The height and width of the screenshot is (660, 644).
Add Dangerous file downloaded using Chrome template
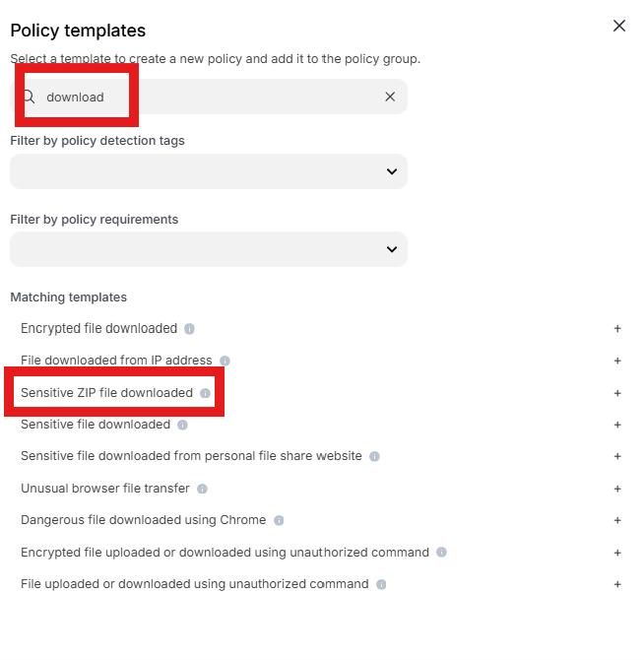click(617, 520)
